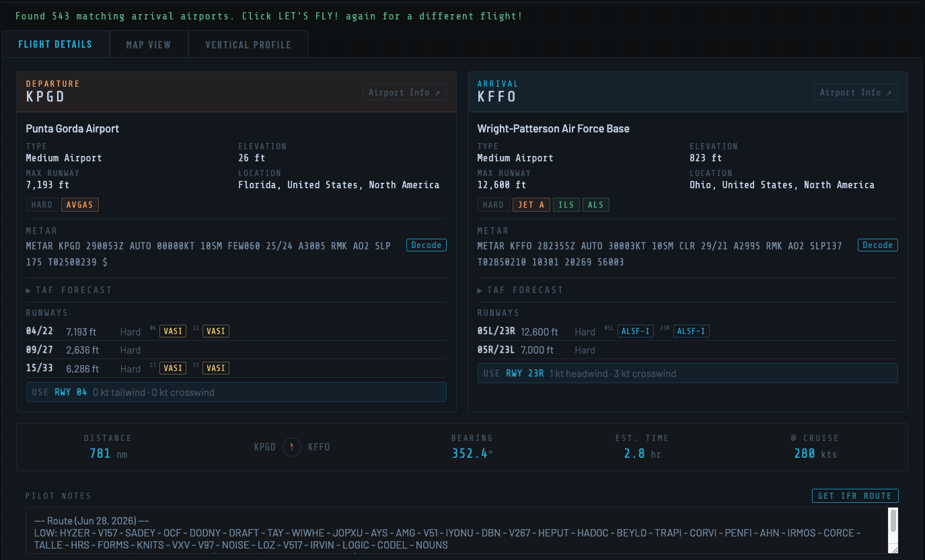Click the Ohio, United States location text
This screenshot has height=560, width=925.
click(x=782, y=185)
